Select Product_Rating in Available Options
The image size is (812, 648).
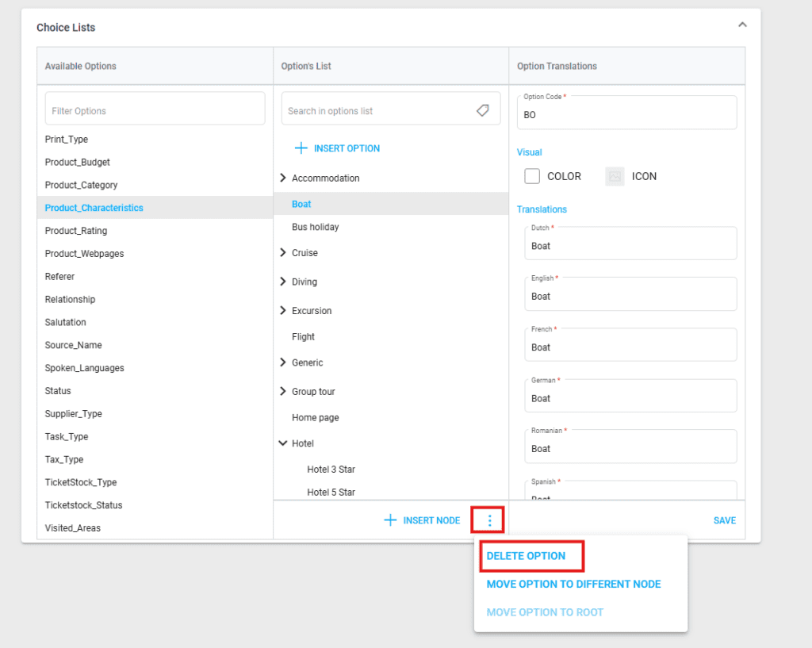coord(76,231)
